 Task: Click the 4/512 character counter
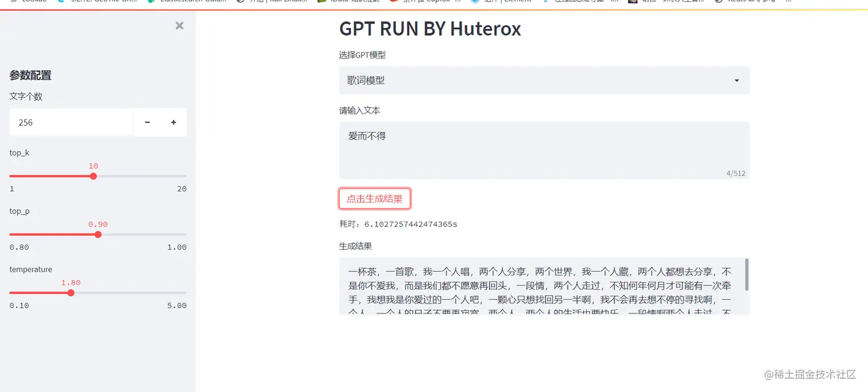(x=736, y=173)
